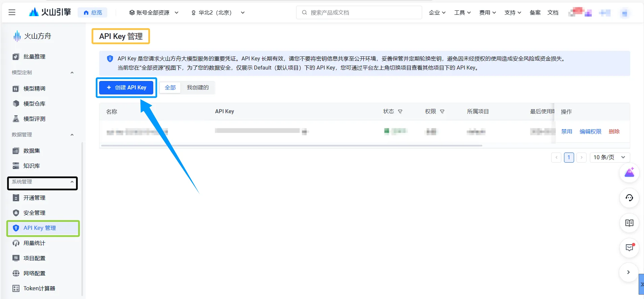Screen dimensions: 644x299
Task: Click 编辑权限 for the API key row
Action: pos(591,132)
